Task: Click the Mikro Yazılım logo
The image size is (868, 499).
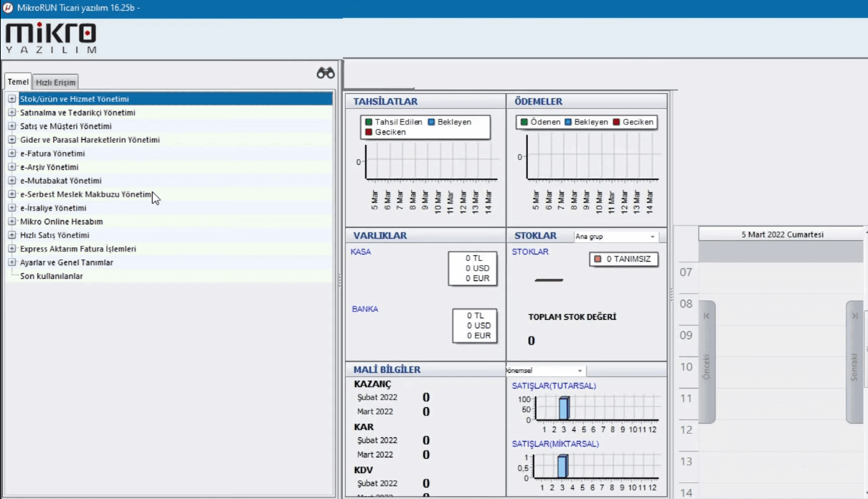Action: [x=51, y=39]
